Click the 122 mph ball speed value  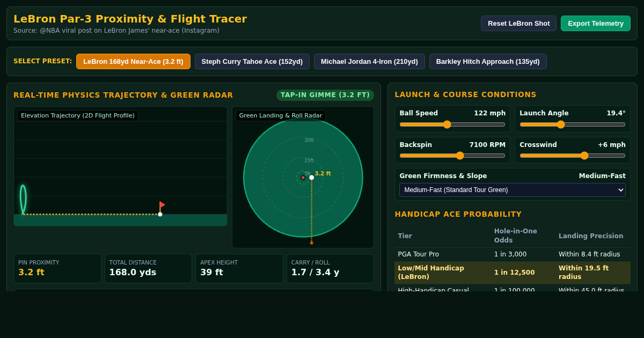pyautogui.click(x=489, y=113)
